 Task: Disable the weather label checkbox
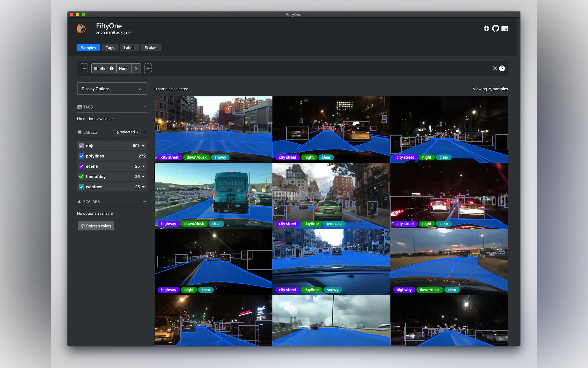pos(81,187)
